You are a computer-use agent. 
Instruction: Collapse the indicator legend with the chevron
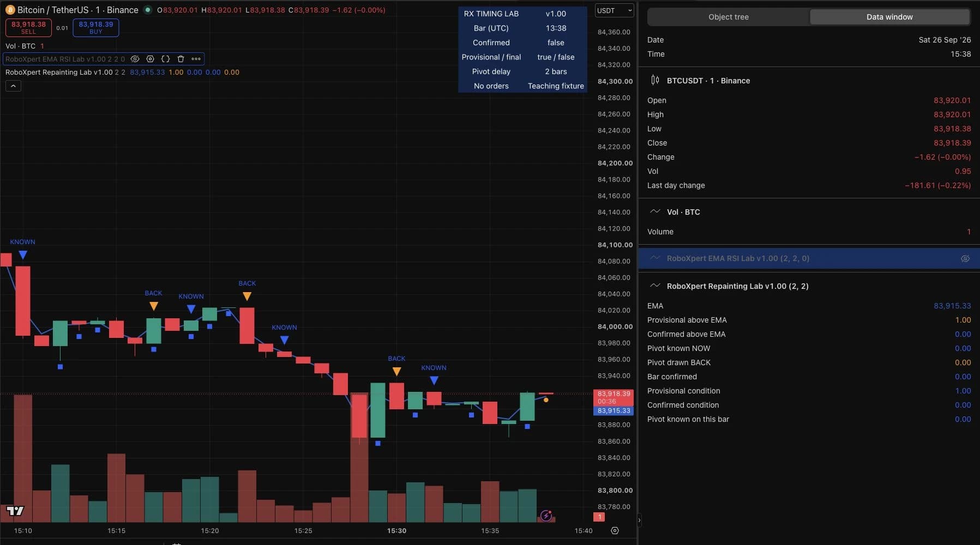click(x=13, y=86)
